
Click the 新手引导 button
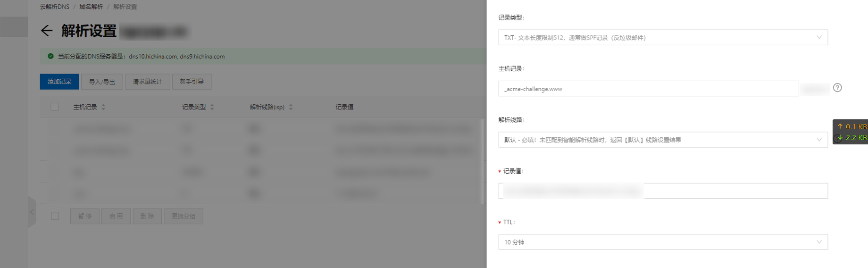click(192, 82)
